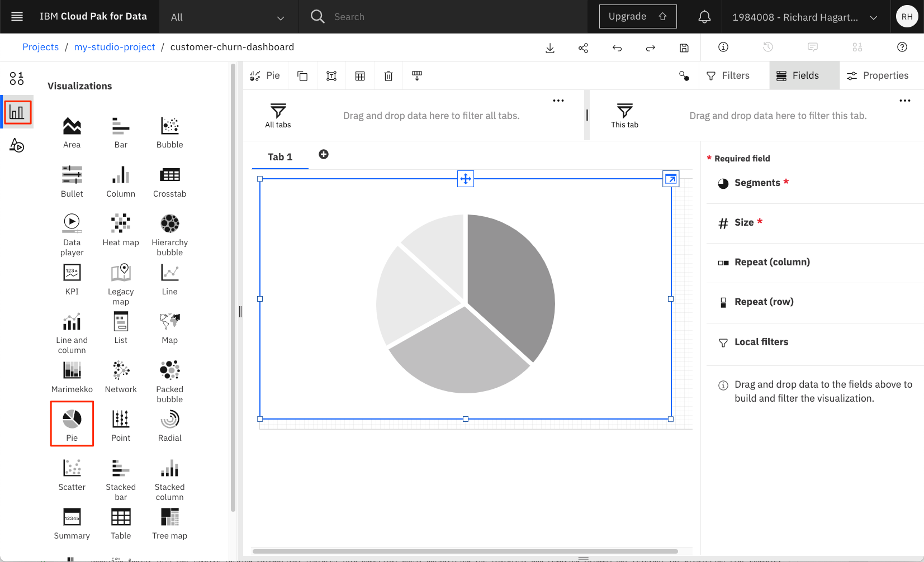Image resolution: width=924 pixels, height=562 pixels.
Task: Add a new tab with plus button
Action: click(x=324, y=155)
